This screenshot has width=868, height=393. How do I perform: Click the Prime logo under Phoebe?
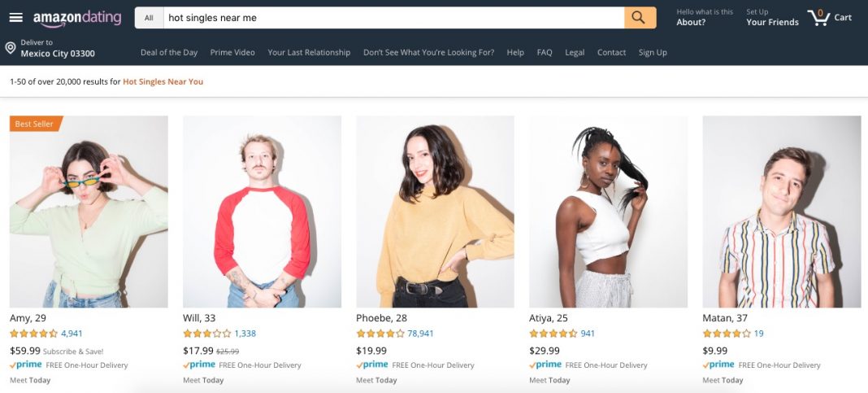click(372, 365)
